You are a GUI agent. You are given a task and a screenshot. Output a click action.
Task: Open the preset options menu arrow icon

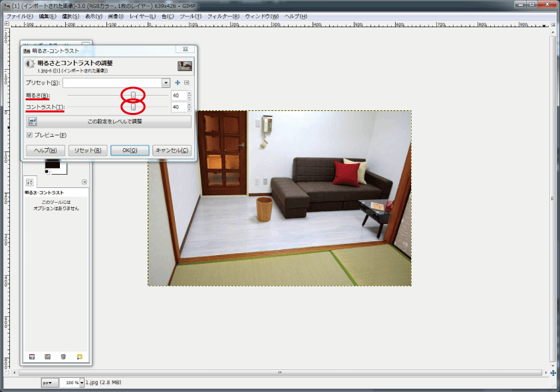point(186,83)
